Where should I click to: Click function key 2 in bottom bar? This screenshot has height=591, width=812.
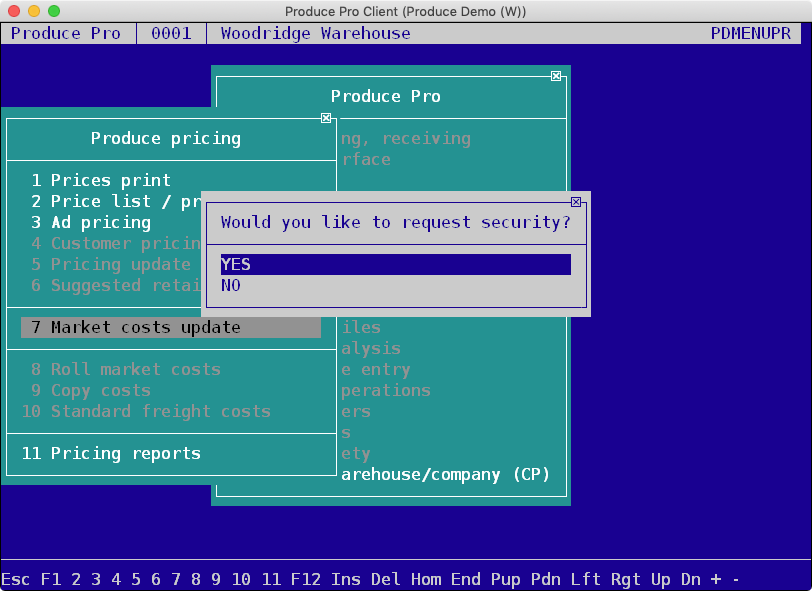76,579
